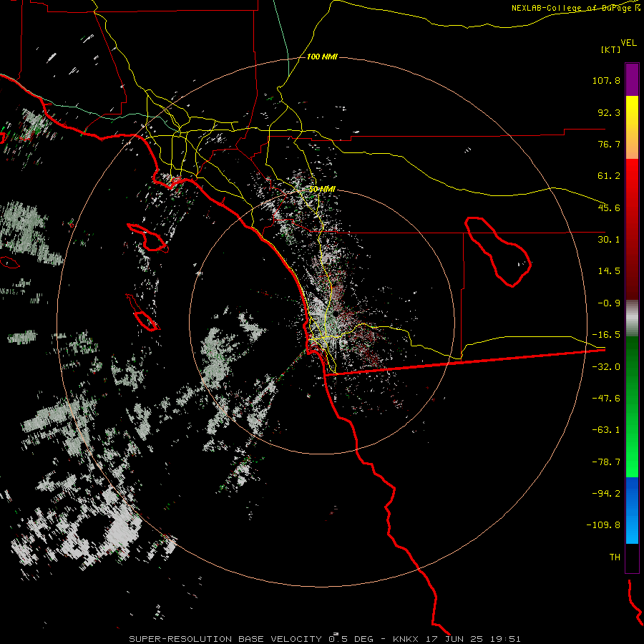The image size is (644, 644).
Task: Click the -16.5 velocity scale value
Action: (606, 335)
